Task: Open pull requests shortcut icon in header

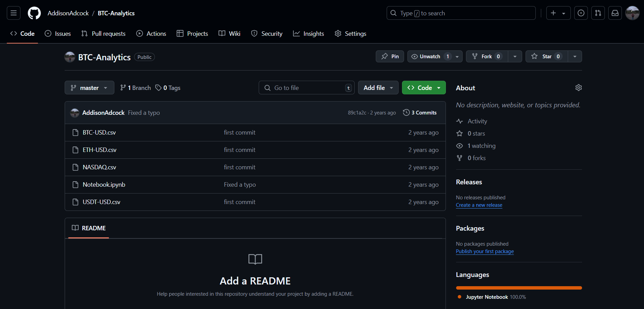Action: coord(598,13)
